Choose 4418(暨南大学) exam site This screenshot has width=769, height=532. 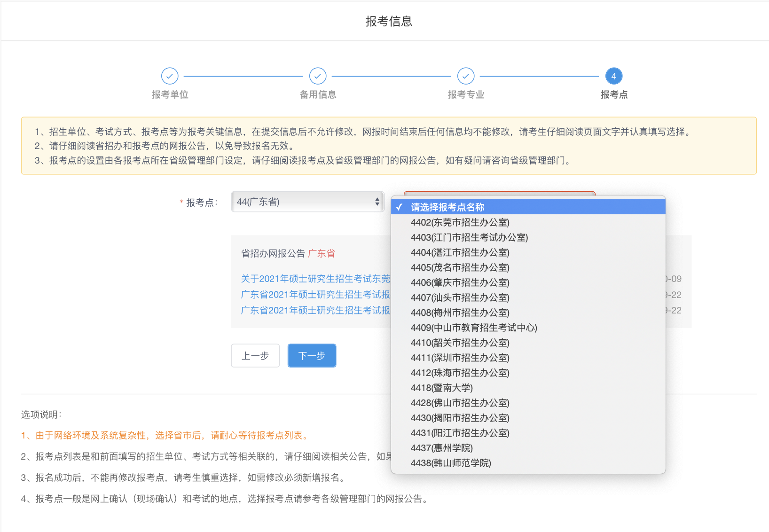point(441,388)
